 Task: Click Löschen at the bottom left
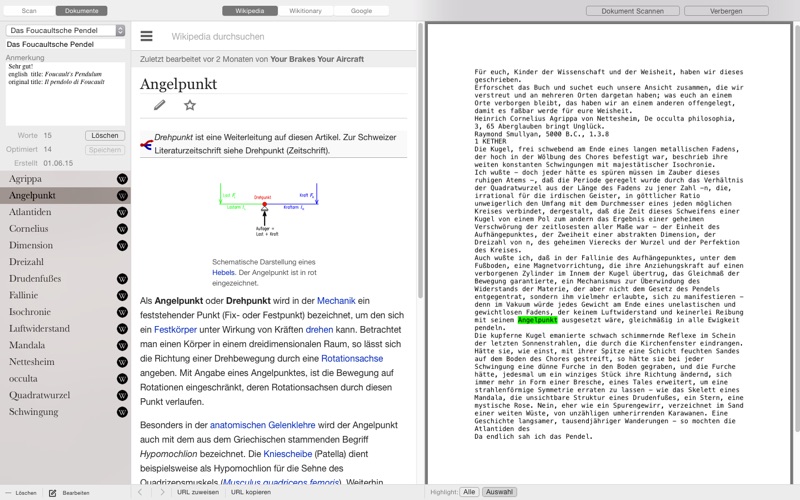21,493
